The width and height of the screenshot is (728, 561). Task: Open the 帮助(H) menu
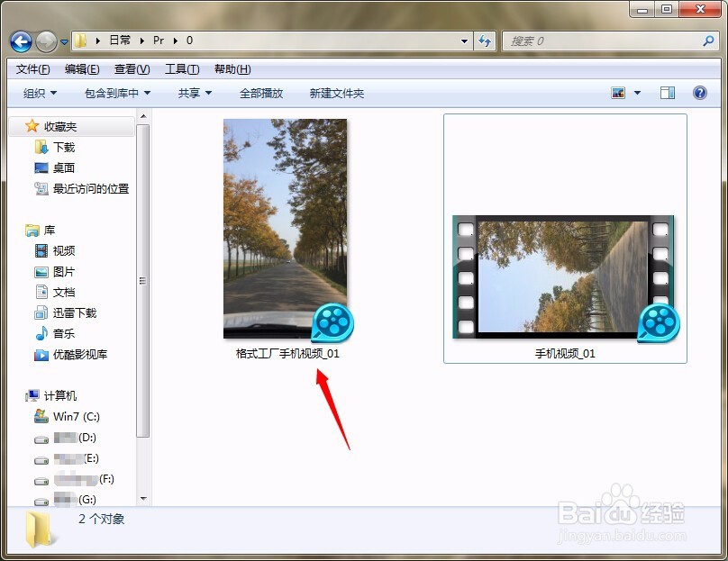(x=232, y=69)
